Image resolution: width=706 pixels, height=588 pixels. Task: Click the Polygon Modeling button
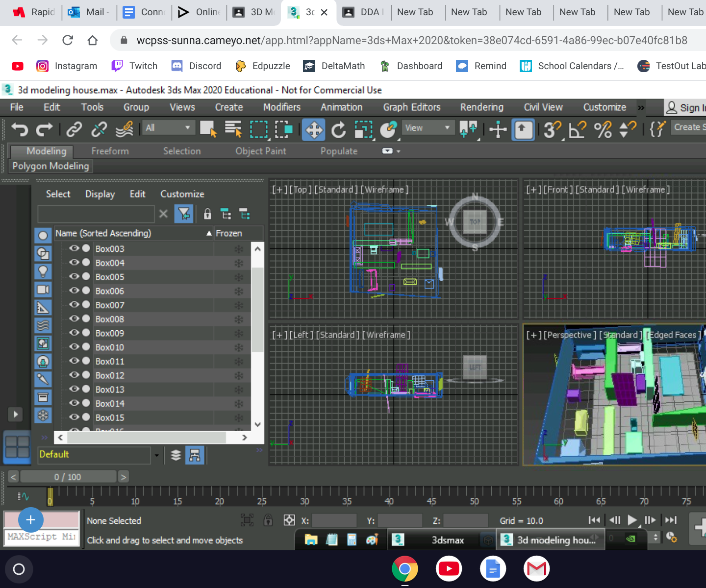pos(50,166)
